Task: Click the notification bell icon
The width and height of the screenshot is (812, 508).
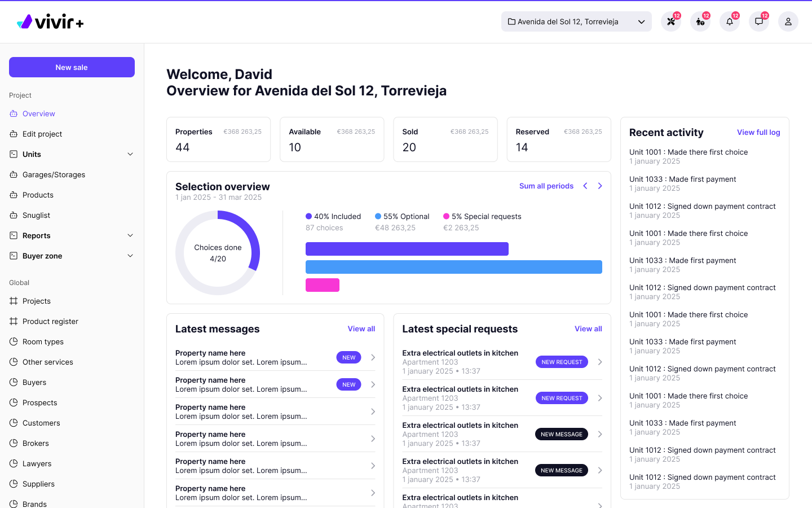Action: pyautogui.click(x=729, y=21)
